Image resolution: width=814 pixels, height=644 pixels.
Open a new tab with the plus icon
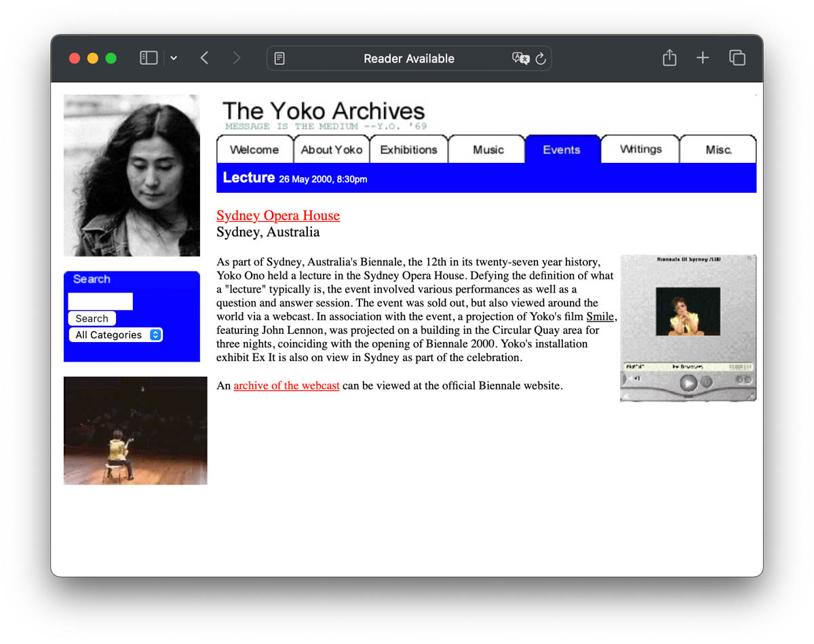point(703,58)
